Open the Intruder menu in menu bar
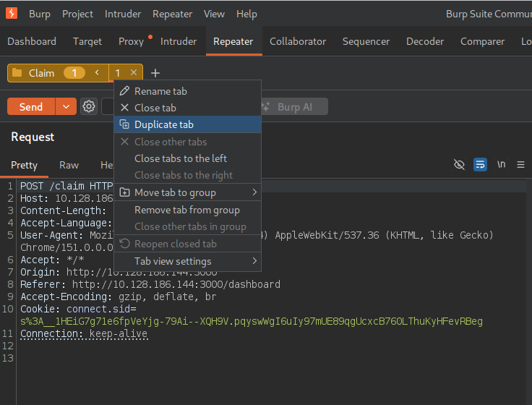The image size is (532, 405). (x=123, y=14)
